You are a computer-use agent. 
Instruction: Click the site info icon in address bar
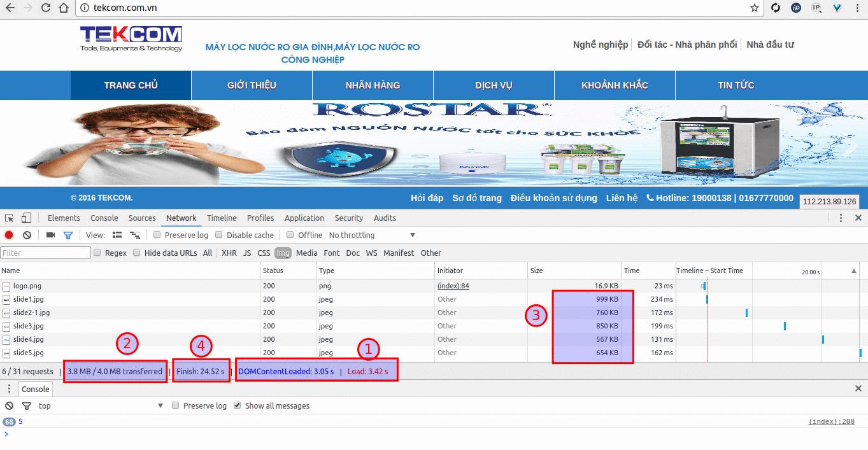[84, 8]
